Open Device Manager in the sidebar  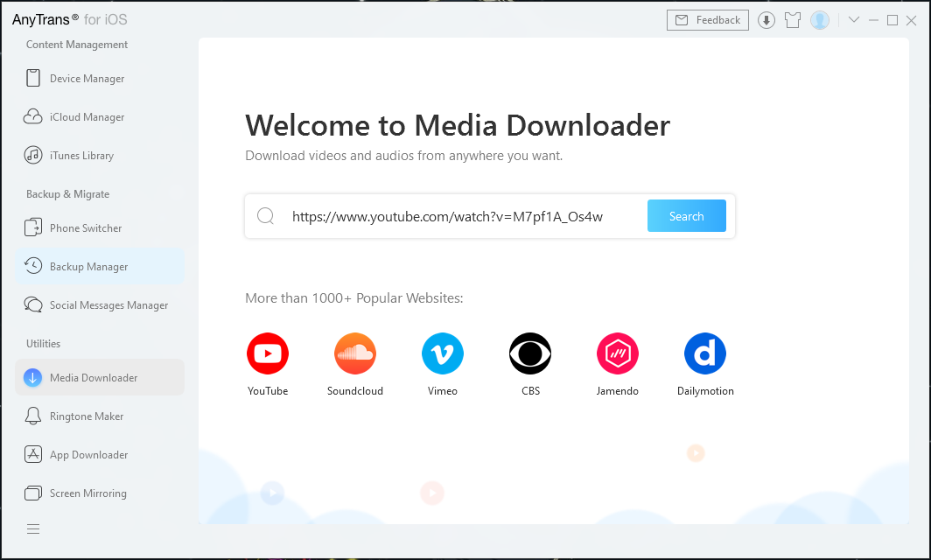87,79
